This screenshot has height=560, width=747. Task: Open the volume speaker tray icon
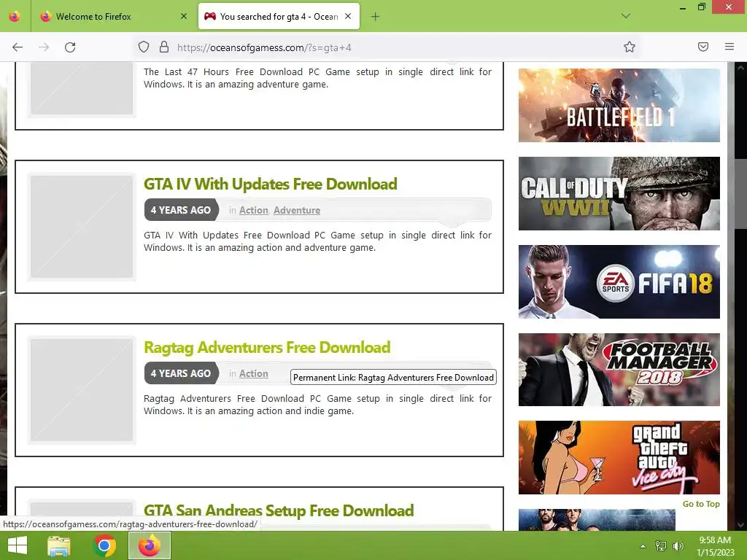point(678,546)
